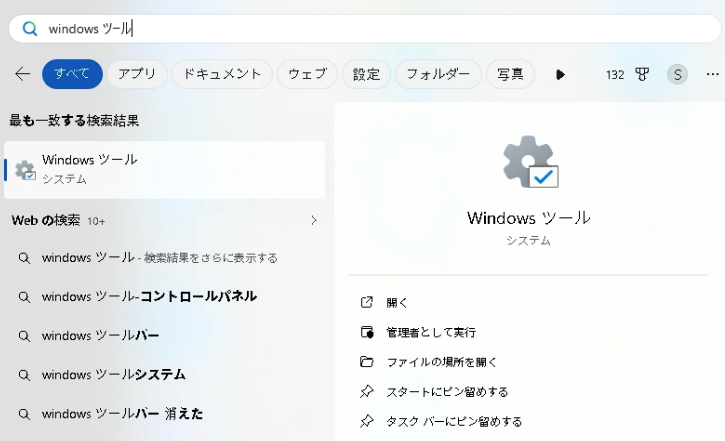Click the スタートにピン留めする pin icon

(367, 392)
